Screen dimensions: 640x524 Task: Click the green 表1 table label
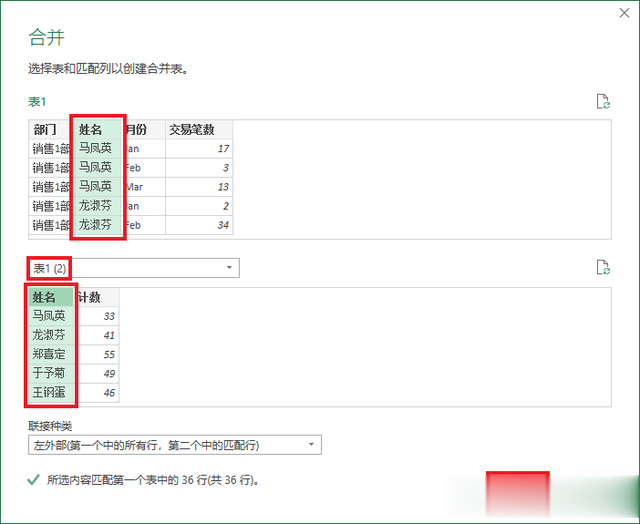[x=37, y=102]
